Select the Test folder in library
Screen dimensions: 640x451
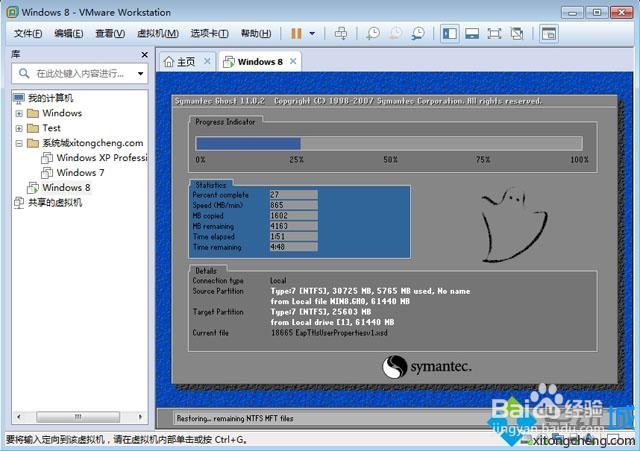(51, 128)
